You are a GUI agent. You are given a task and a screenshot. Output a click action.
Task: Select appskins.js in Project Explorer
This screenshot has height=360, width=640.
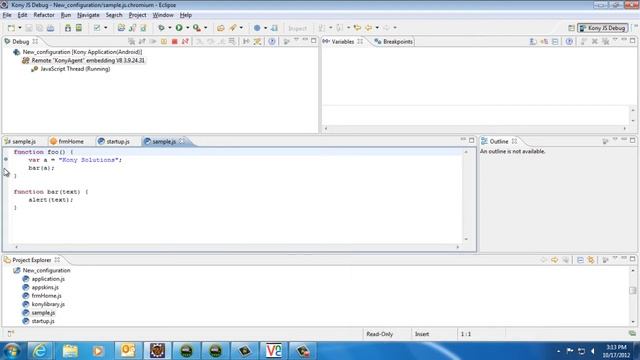pos(41,287)
